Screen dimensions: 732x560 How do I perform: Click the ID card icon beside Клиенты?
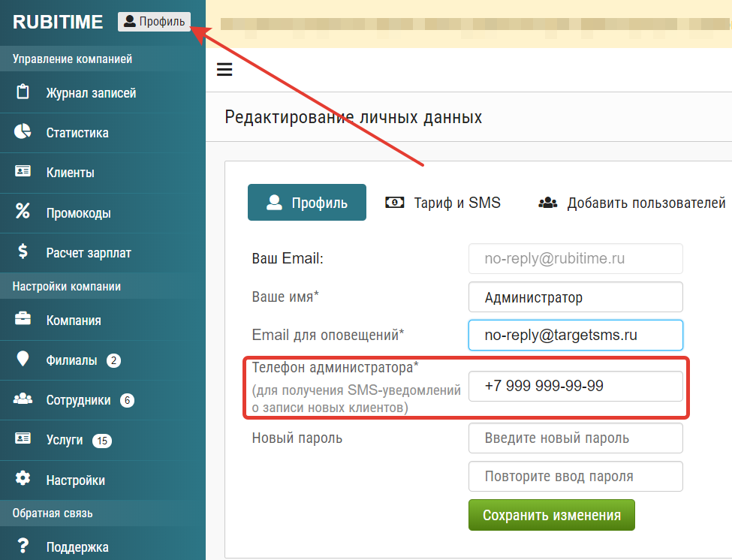[x=23, y=171]
